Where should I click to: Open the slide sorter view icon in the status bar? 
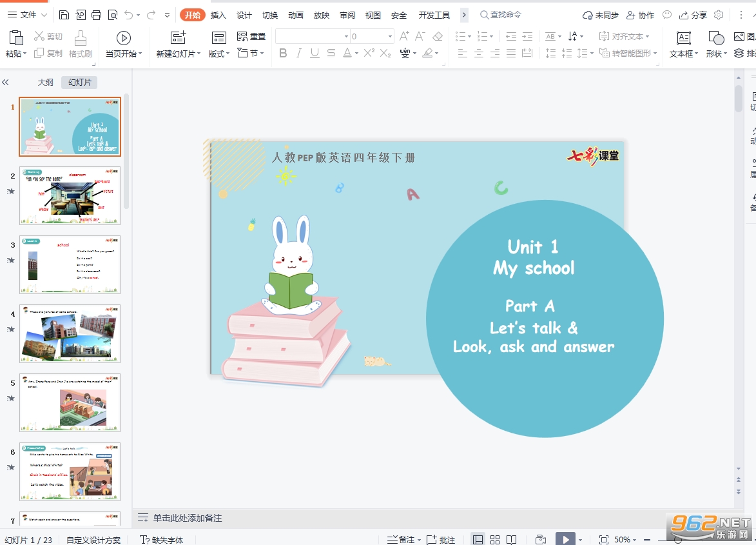coord(495,540)
